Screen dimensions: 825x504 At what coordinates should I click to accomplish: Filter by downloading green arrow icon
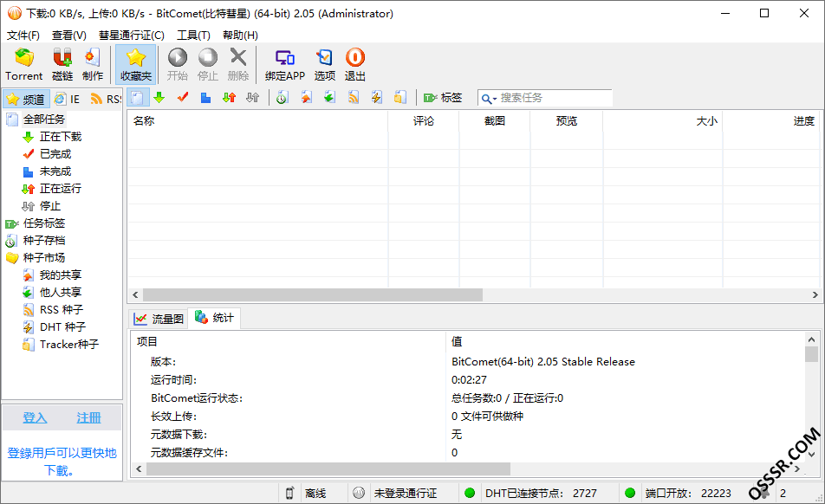[x=159, y=98]
